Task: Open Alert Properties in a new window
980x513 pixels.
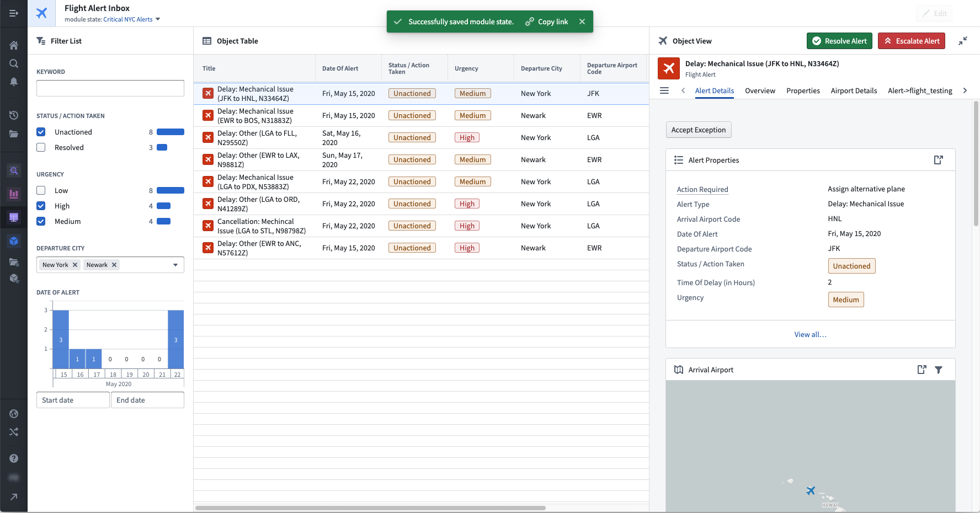Action: 939,160
